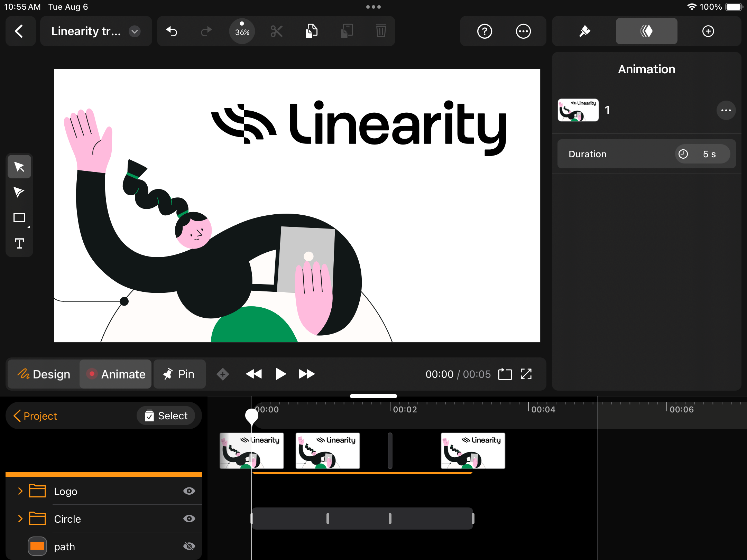Select the Circle layer row
The image size is (747, 560).
pyautogui.click(x=104, y=519)
